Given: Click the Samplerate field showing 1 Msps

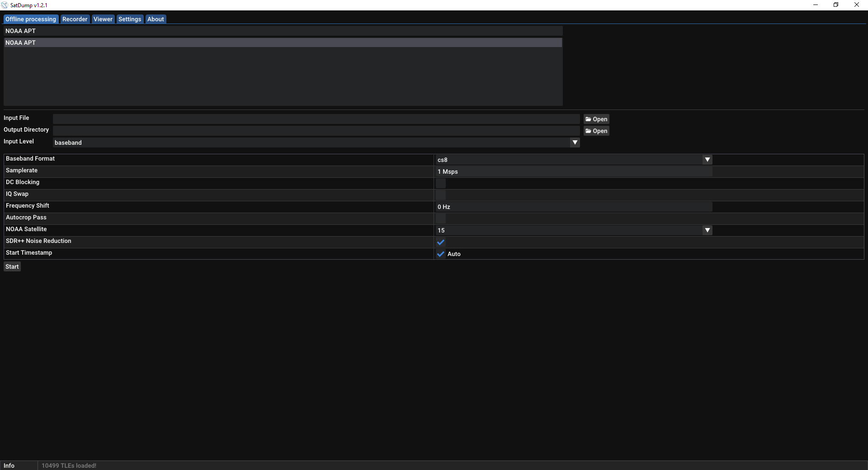Looking at the screenshot, I should [574, 171].
